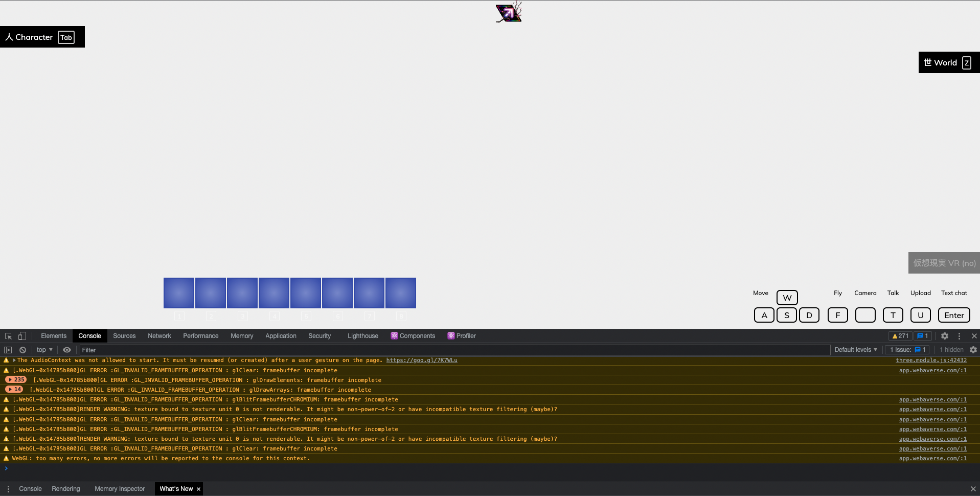Select the inspect element cursor icon

8,336
